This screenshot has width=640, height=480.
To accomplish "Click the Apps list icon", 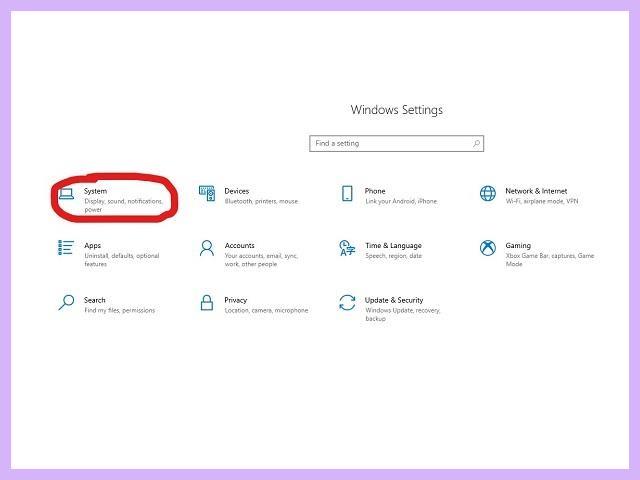I will coord(66,248).
